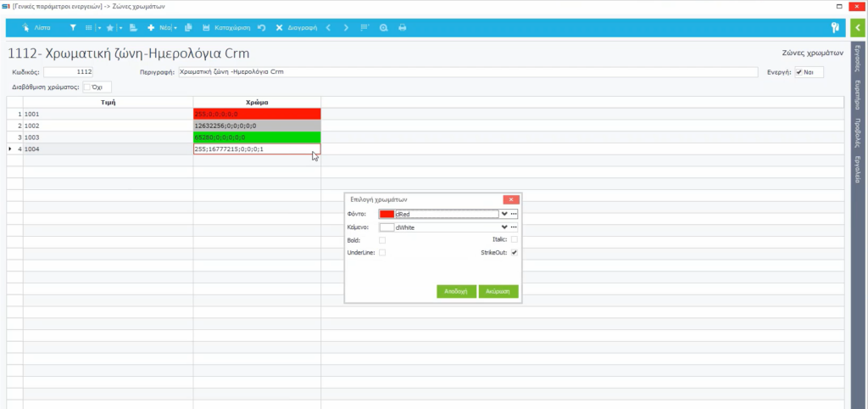Click the Τιμή column header
The height and width of the screenshot is (409, 868).
coord(108,102)
